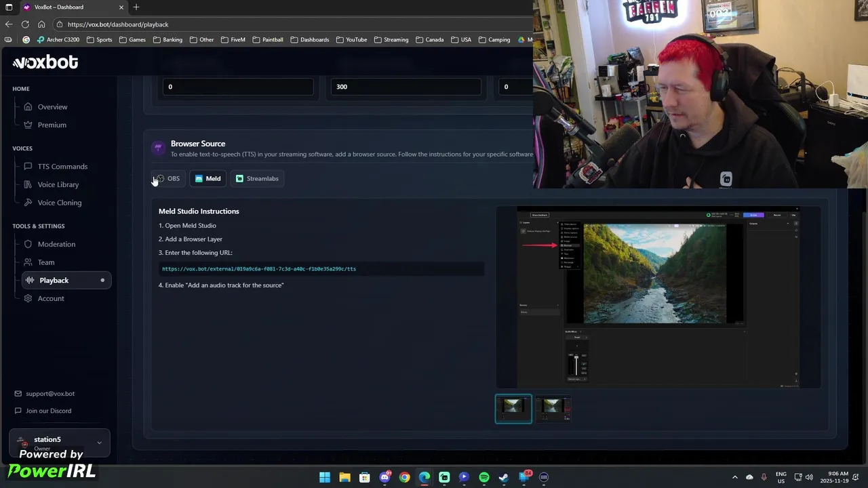Image resolution: width=868 pixels, height=488 pixels.
Task: Refresh the browser page
Action: click(25, 24)
